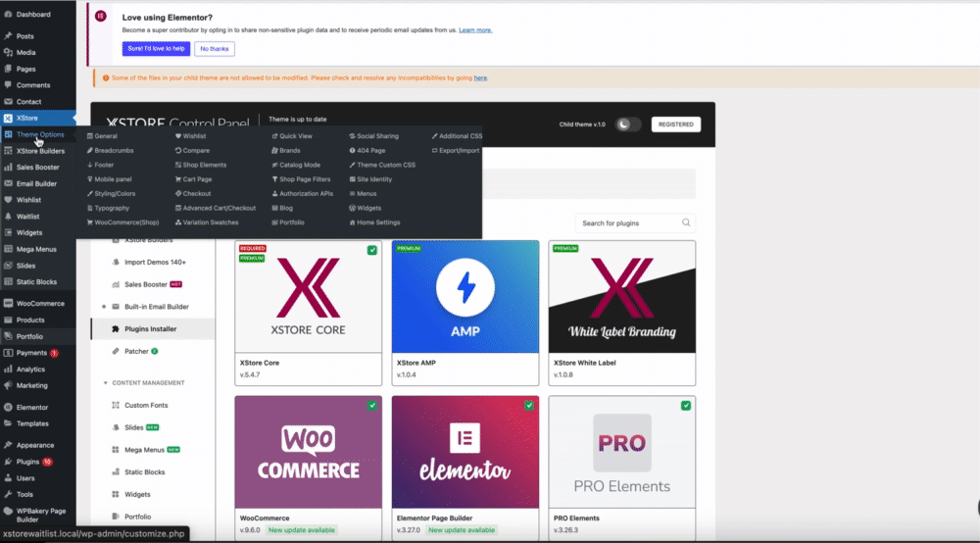Toggle the XStore Core plugin checkbox
980x543 pixels.
(371, 250)
